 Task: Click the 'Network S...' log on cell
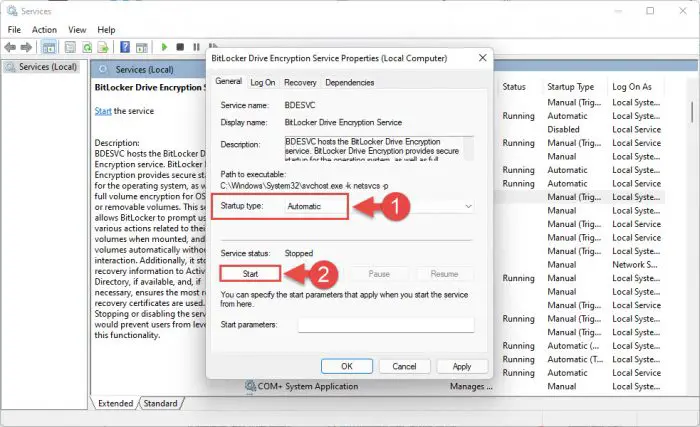point(635,264)
